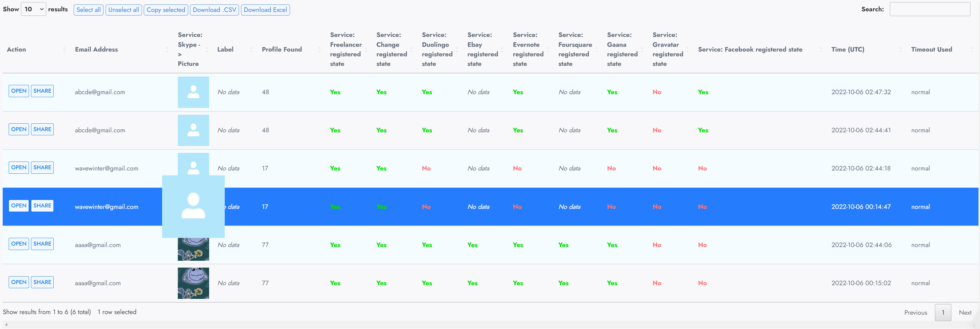Click Select all button

(x=88, y=10)
